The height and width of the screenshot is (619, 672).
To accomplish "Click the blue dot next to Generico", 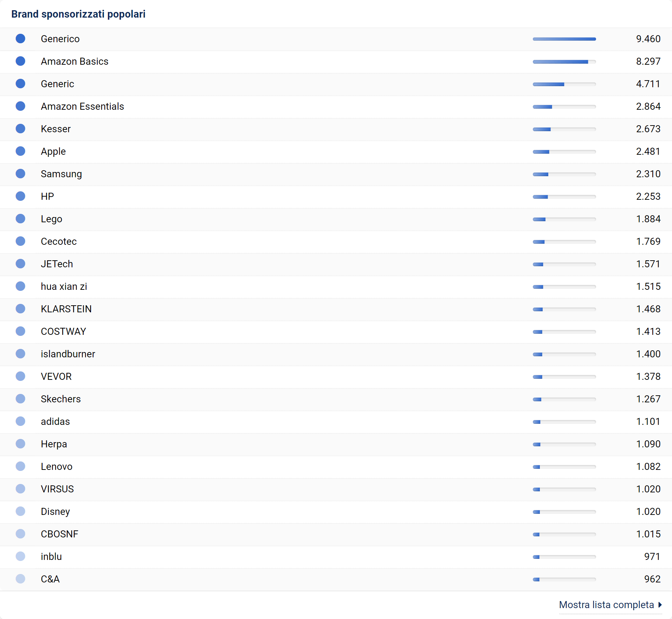I will 20,39.
